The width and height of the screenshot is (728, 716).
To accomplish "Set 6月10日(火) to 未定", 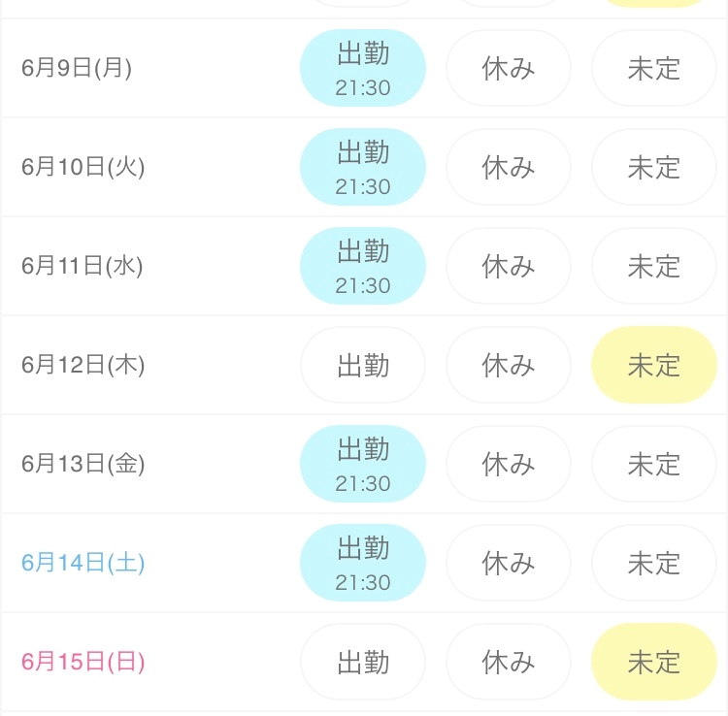I will click(x=654, y=167).
